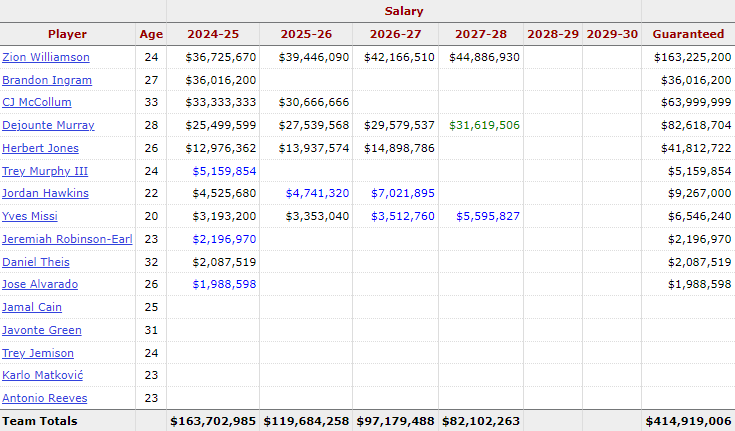Viewport: 735px width, 431px height.
Task: Select CJ McCollum's $30,666,666 salary
Action: coord(314,102)
